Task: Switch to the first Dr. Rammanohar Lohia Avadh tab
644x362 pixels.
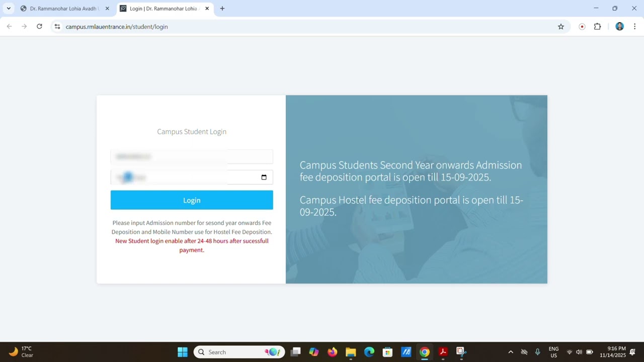Action: pyautogui.click(x=64, y=9)
